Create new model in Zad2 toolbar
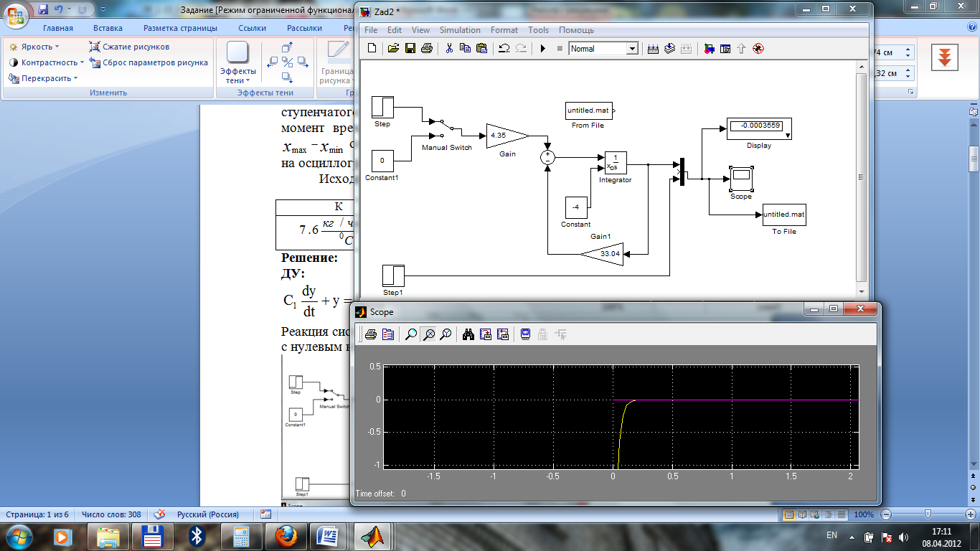The height and width of the screenshot is (551, 980). (372, 48)
